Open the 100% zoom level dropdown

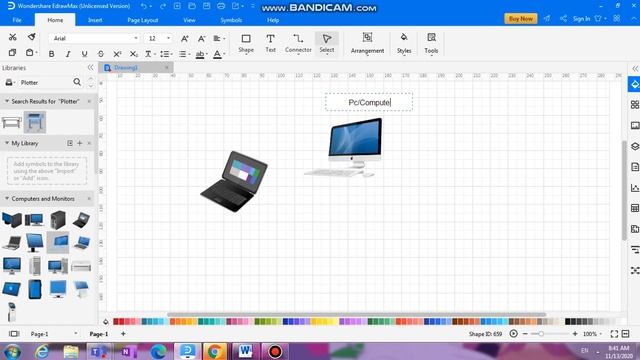click(x=592, y=334)
